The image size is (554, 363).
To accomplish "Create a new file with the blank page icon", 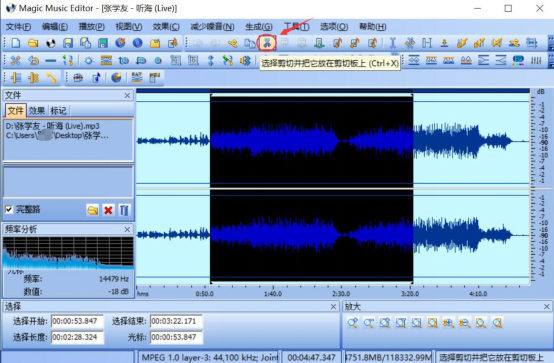I will coord(16,43).
